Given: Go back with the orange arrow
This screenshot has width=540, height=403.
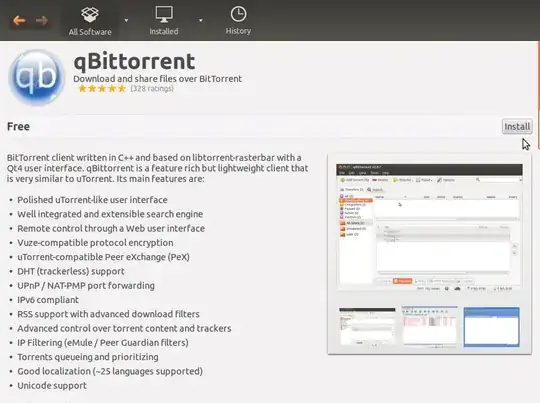Looking at the screenshot, I should [19, 21].
